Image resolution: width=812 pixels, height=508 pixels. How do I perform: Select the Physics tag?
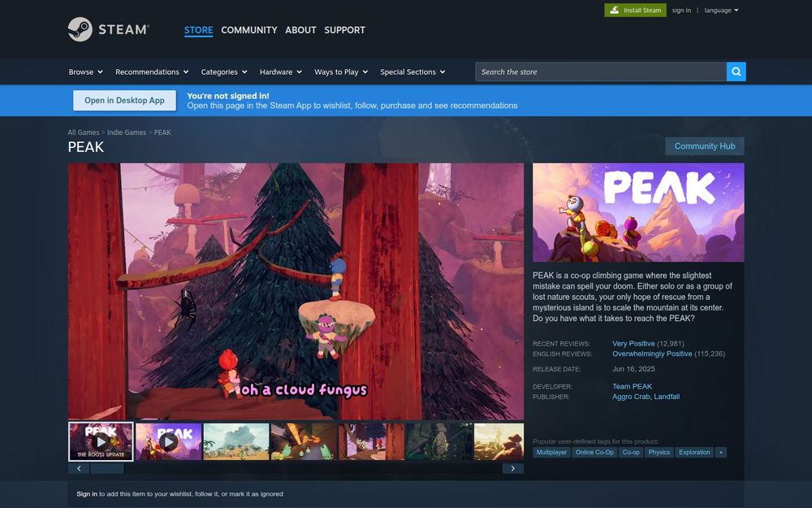coord(659,453)
